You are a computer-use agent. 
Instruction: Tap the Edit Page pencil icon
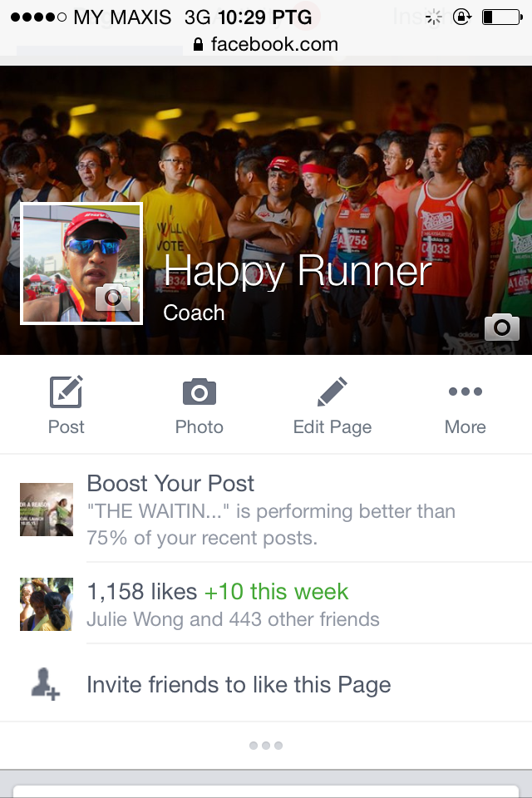[x=332, y=392]
